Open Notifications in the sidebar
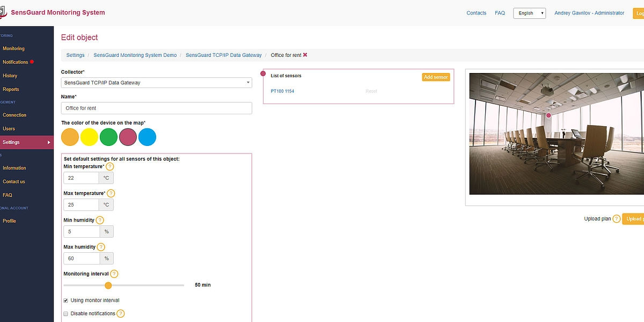Screen dimensions: 644x322 [x=15, y=62]
